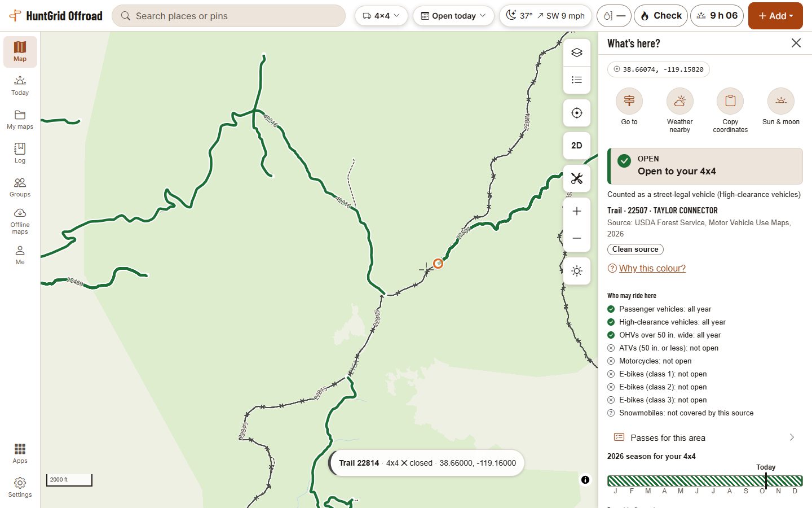Select the Map tab in sidebar
Screen dimensions: 812x508
point(20,51)
